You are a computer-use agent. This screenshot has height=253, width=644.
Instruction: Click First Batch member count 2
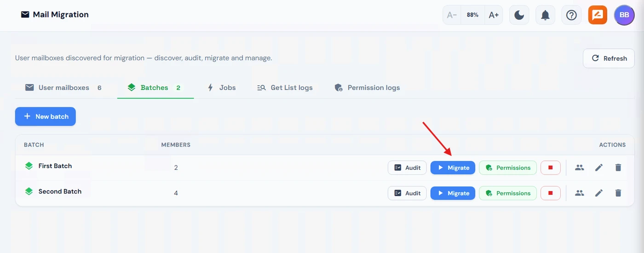pyautogui.click(x=176, y=168)
